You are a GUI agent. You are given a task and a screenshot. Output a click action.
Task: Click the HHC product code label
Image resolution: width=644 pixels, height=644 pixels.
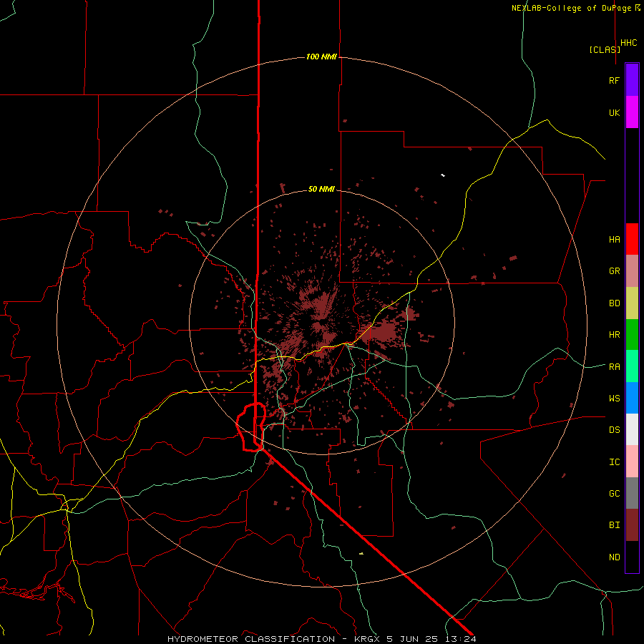629,43
